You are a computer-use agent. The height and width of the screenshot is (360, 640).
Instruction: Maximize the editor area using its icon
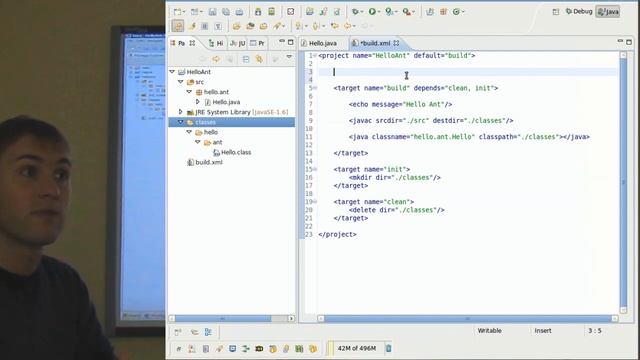point(629,42)
